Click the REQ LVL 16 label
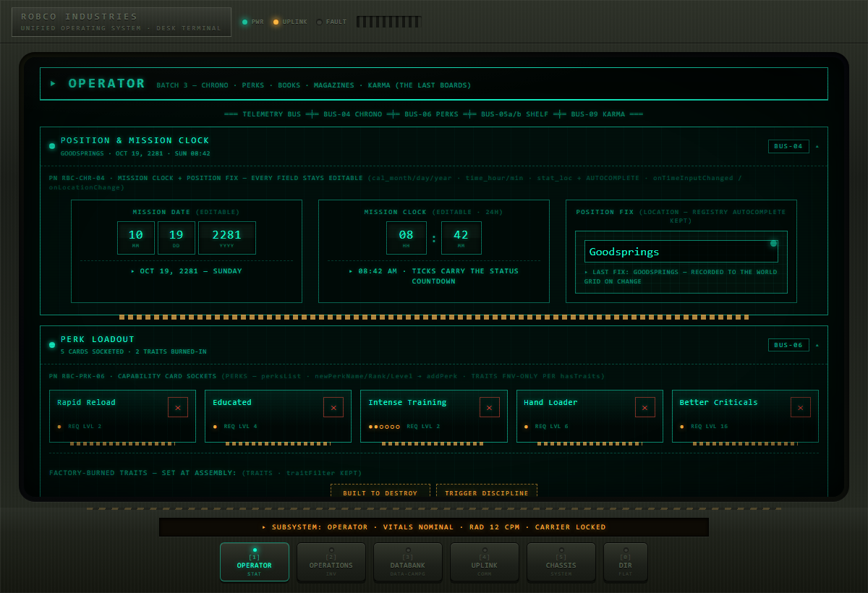868x593 pixels. coord(710,427)
